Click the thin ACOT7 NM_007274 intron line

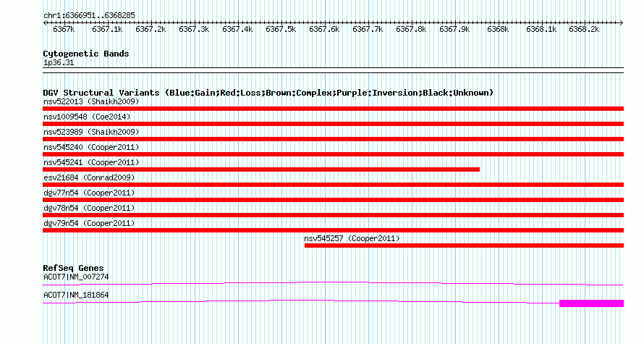point(333,282)
